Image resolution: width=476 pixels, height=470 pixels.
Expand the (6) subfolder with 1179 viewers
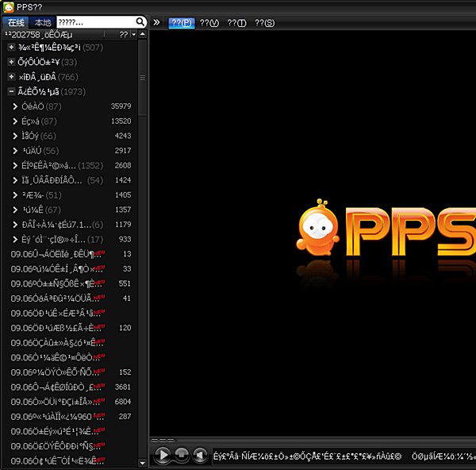click(15, 224)
